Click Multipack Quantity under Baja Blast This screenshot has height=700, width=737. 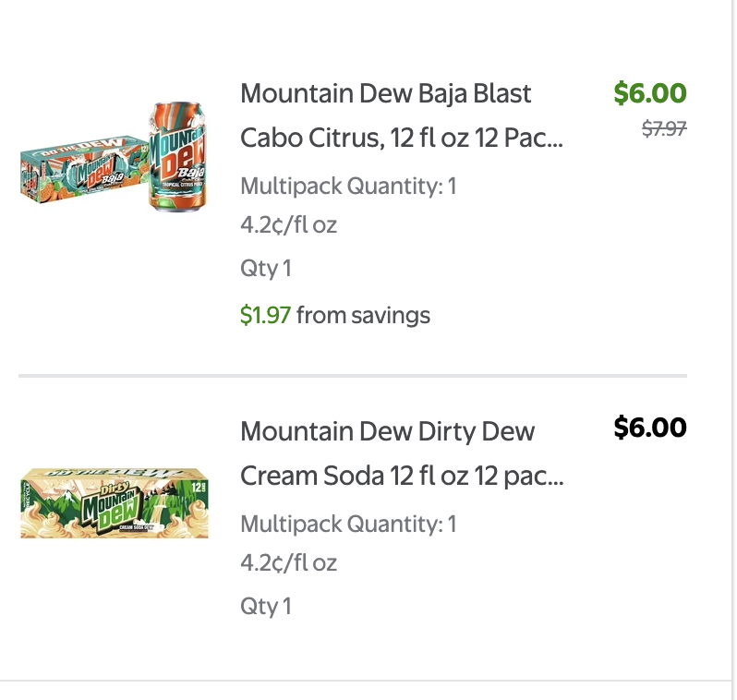[348, 187]
